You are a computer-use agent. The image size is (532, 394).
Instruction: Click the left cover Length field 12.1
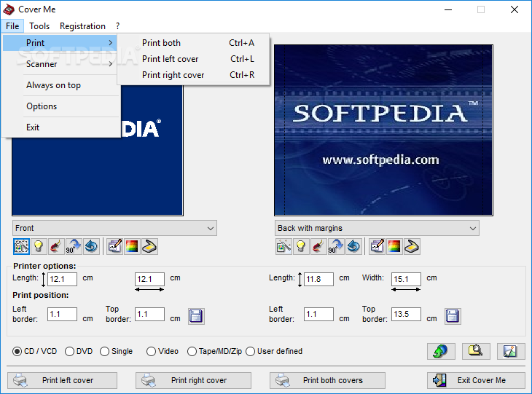[x=62, y=279]
